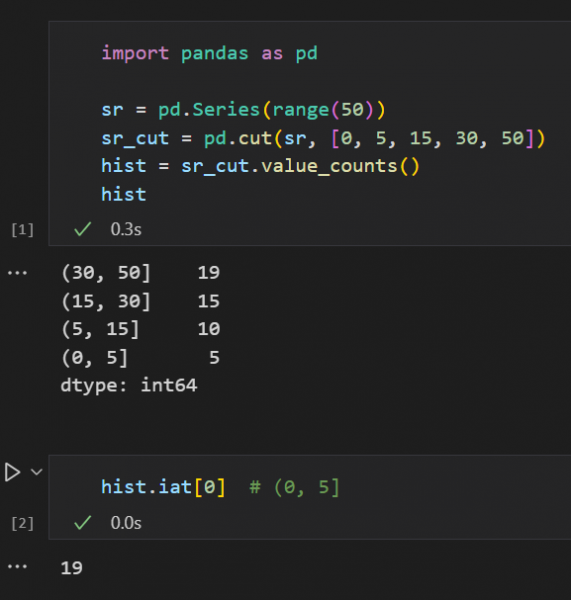Click the 19 result in second output

(x=72, y=568)
